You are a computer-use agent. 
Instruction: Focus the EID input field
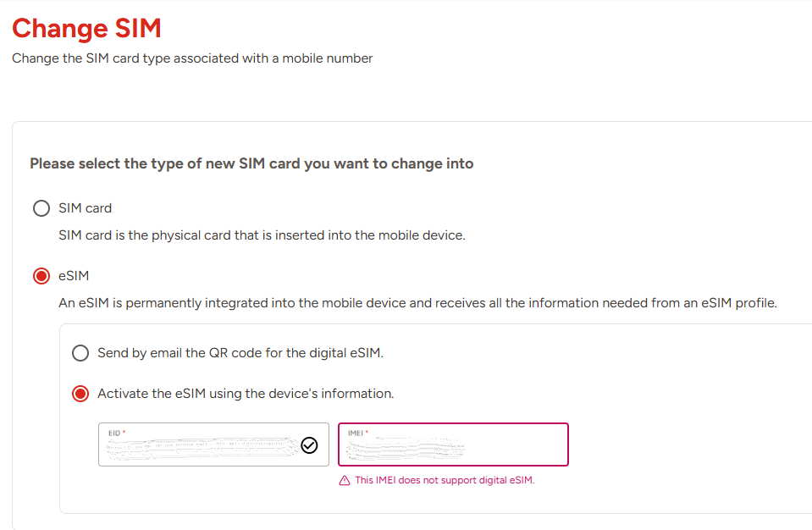(x=203, y=447)
